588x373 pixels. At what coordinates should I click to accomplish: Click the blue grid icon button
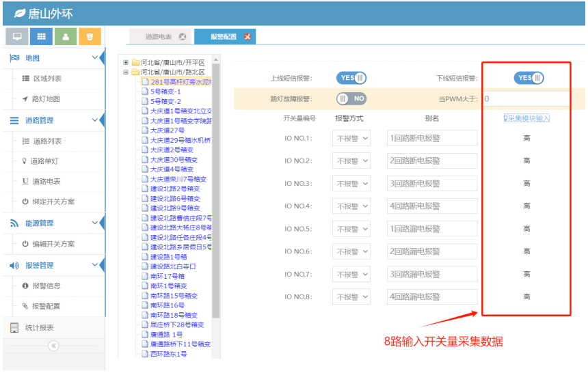(42, 36)
